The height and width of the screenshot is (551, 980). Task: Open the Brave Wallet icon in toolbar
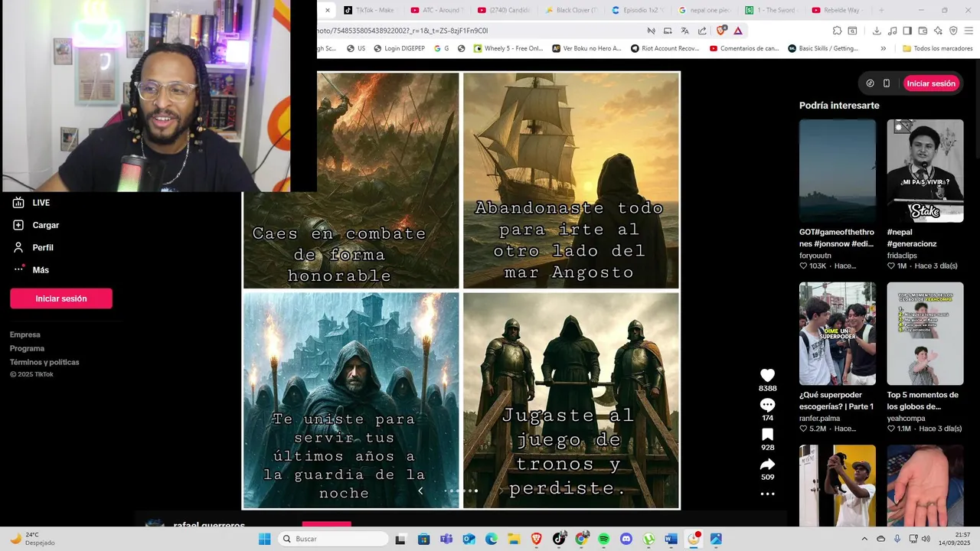(x=923, y=31)
